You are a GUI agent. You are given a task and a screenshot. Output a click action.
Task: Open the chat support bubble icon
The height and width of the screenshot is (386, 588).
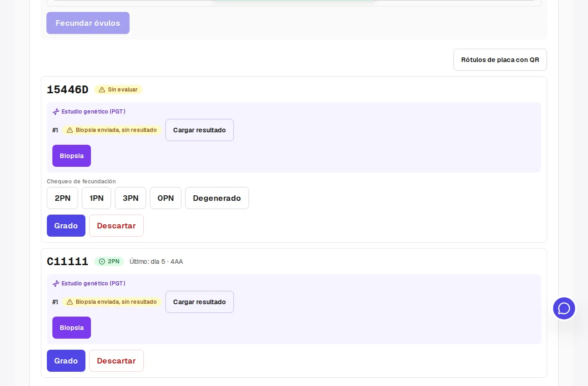(564, 308)
